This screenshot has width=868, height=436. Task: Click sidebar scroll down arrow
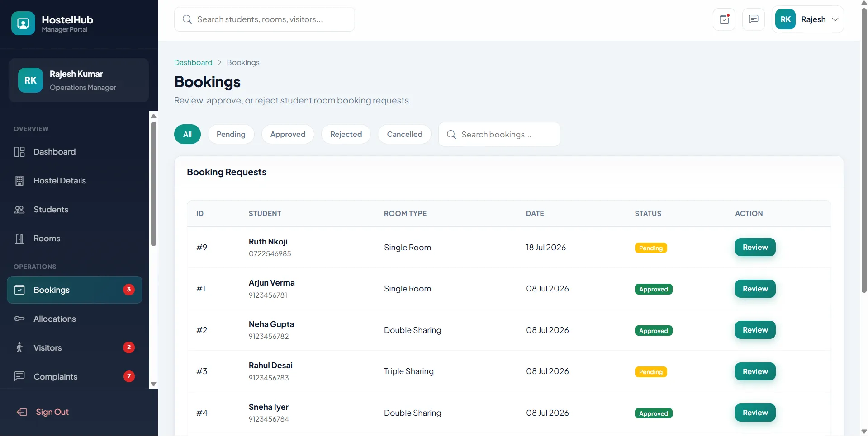(154, 384)
